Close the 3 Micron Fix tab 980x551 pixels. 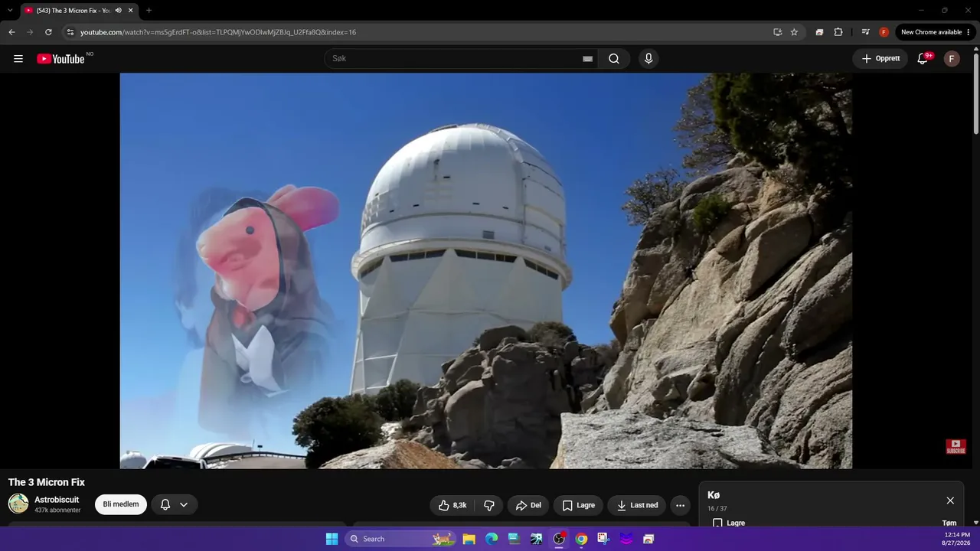pos(130,10)
